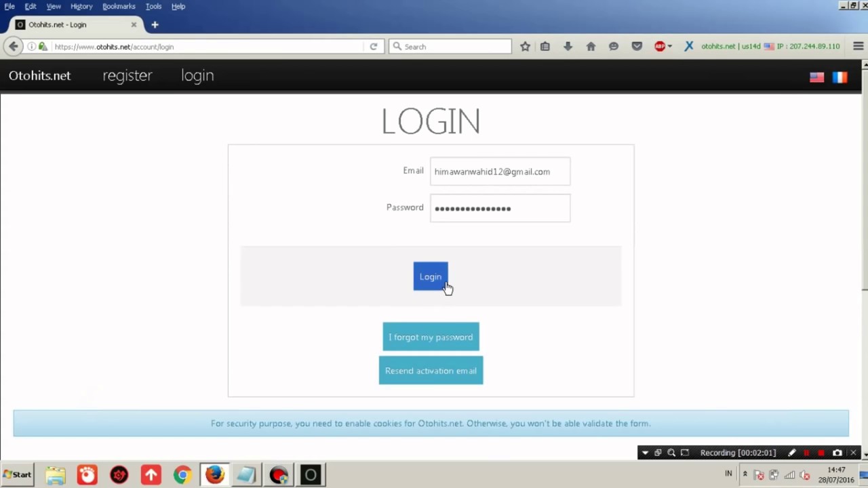Open the chat smiley toolbar icon
Screen dimensions: 868x488
point(614,46)
